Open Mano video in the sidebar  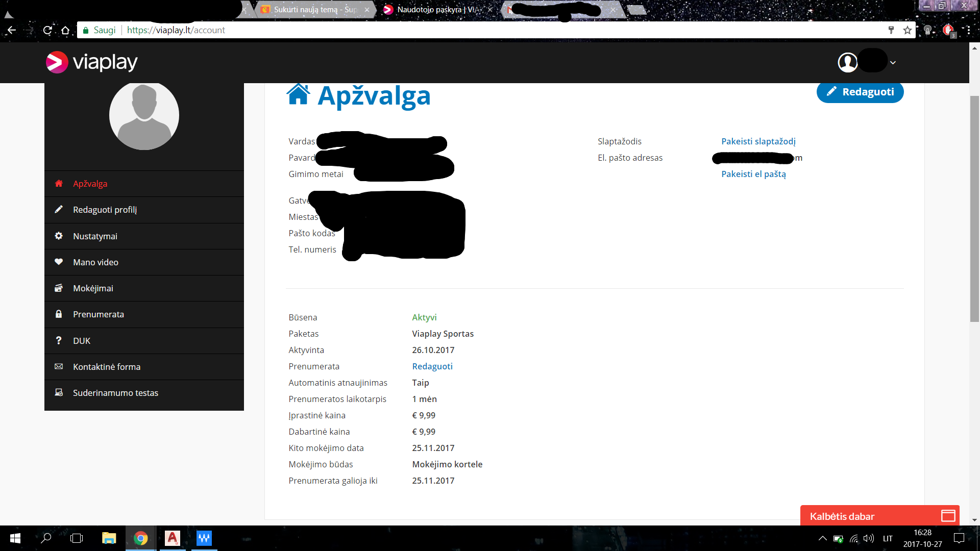tap(144, 262)
